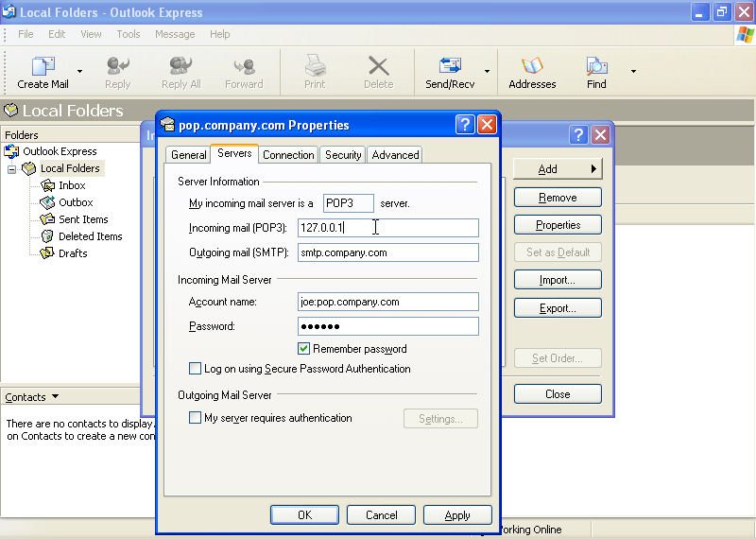Uncheck Remember password checkbox
Image resolution: width=756 pixels, height=539 pixels.
(303, 348)
